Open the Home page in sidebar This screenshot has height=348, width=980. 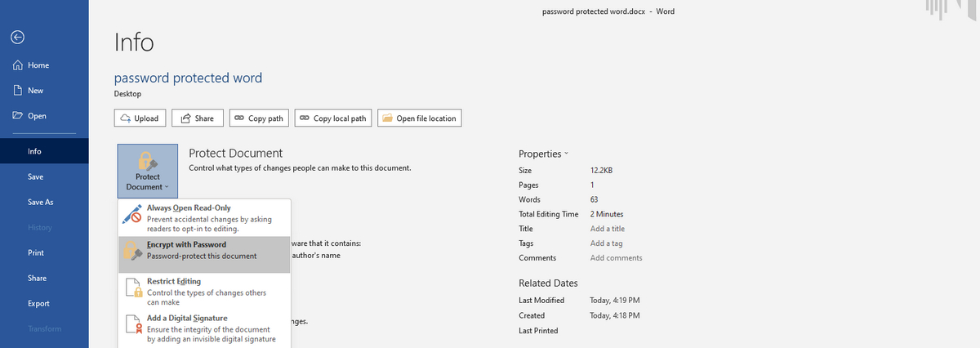44,65
